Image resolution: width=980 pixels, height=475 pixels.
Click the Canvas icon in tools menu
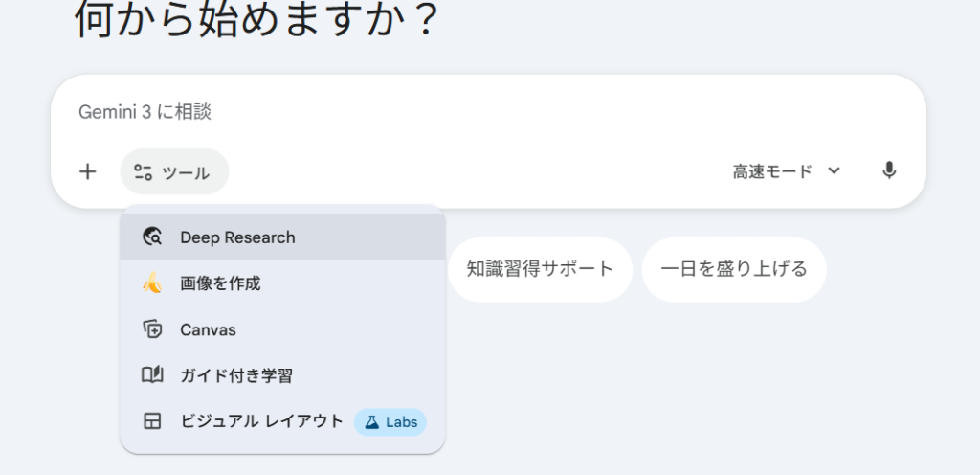tap(152, 329)
